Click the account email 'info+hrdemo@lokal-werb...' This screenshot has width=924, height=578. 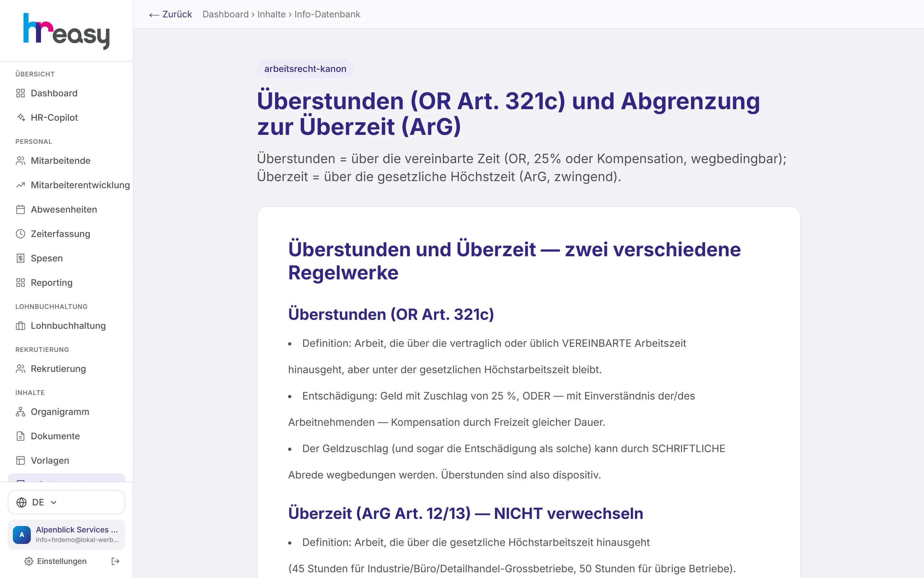77,540
